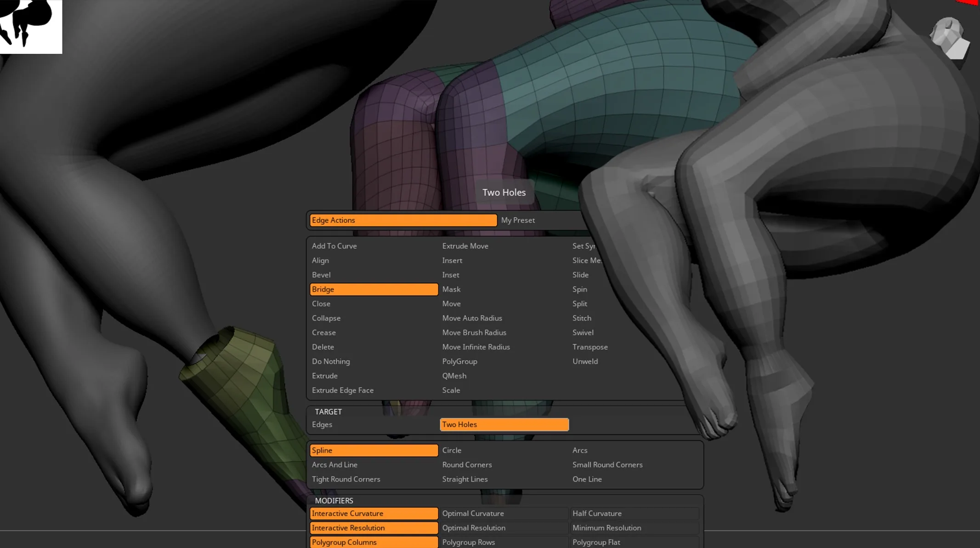Select the Do Nothing action

[331, 361]
